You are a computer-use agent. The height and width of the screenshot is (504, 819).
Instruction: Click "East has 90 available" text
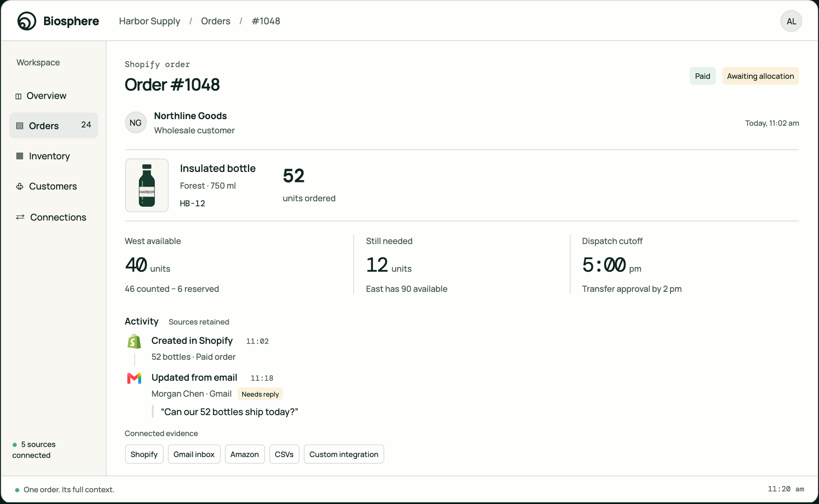(407, 289)
